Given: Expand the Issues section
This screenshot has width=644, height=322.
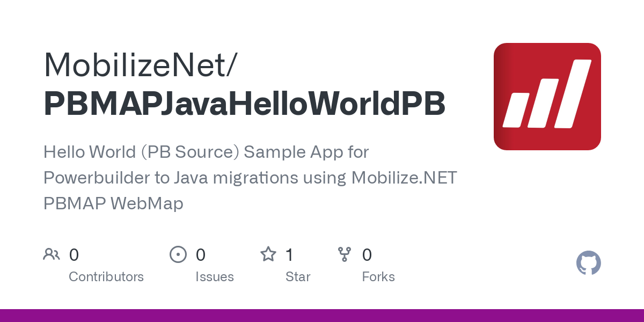Looking at the screenshot, I should tap(215, 276).
